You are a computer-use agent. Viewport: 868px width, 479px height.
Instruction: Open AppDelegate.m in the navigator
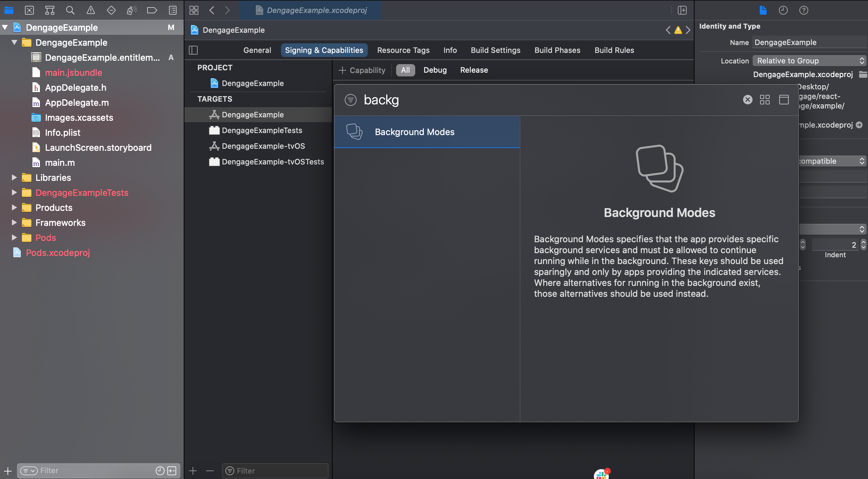click(77, 102)
